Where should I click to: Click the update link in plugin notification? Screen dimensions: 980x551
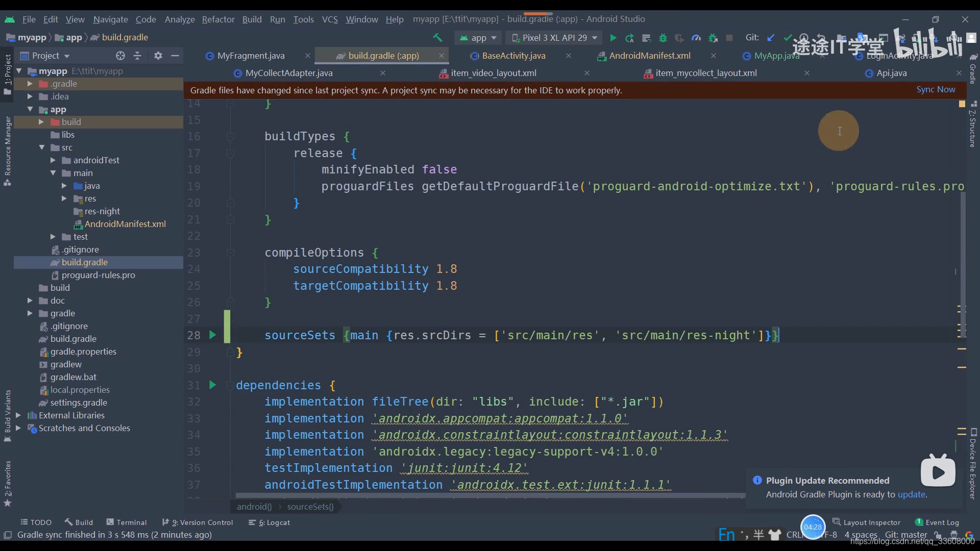911,494
